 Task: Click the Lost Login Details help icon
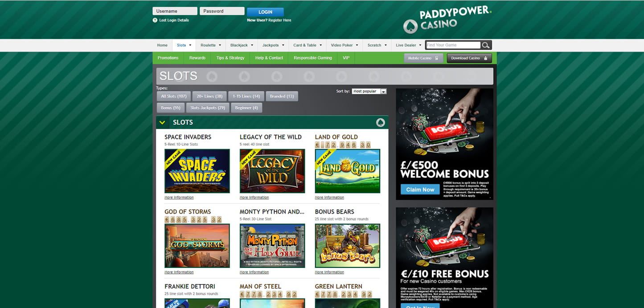pos(155,20)
